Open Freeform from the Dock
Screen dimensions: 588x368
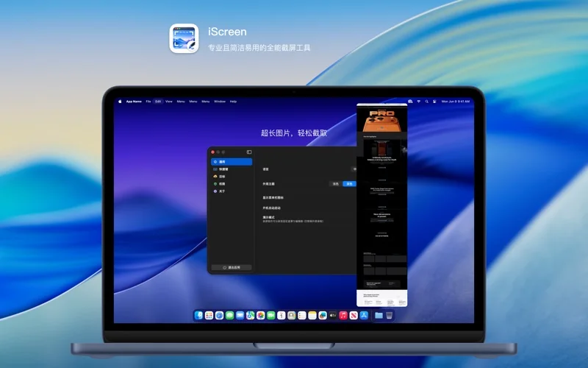tap(323, 316)
